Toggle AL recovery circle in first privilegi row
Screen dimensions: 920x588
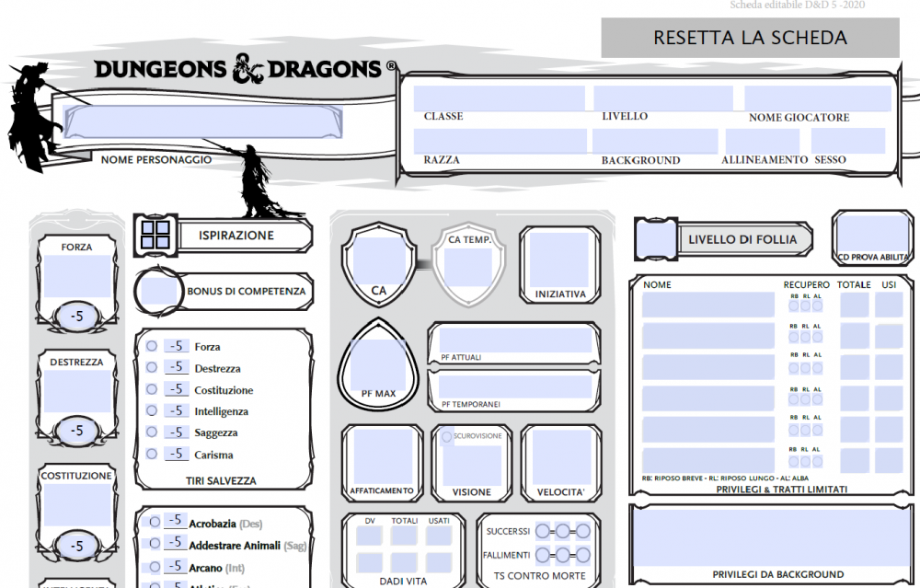pos(817,306)
